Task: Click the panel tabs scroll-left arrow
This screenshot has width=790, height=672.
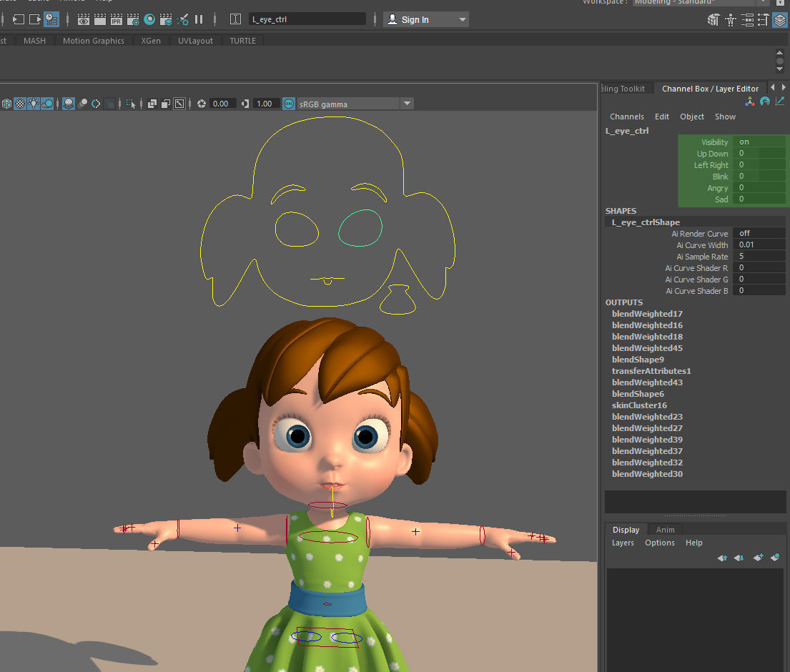Action: point(772,88)
